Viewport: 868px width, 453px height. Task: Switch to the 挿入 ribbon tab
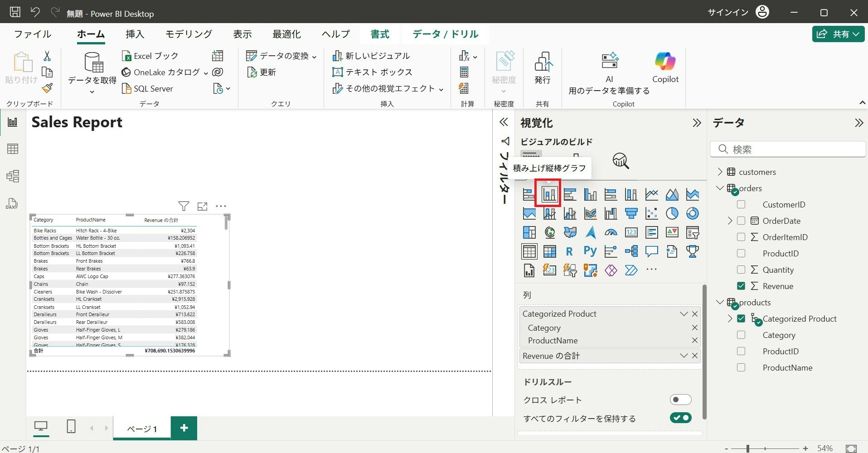[x=135, y=34]
